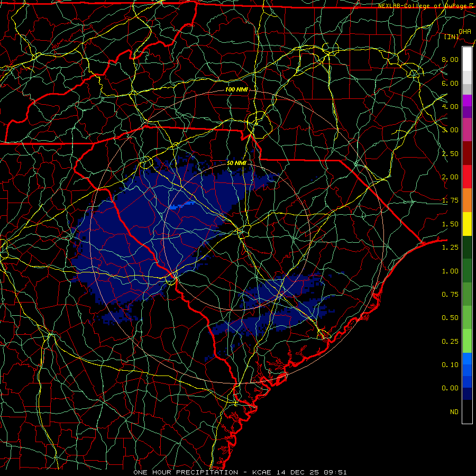Click the navy 0.00 legend swatch
The image size is (476, 476).
(x=467, y=394)
